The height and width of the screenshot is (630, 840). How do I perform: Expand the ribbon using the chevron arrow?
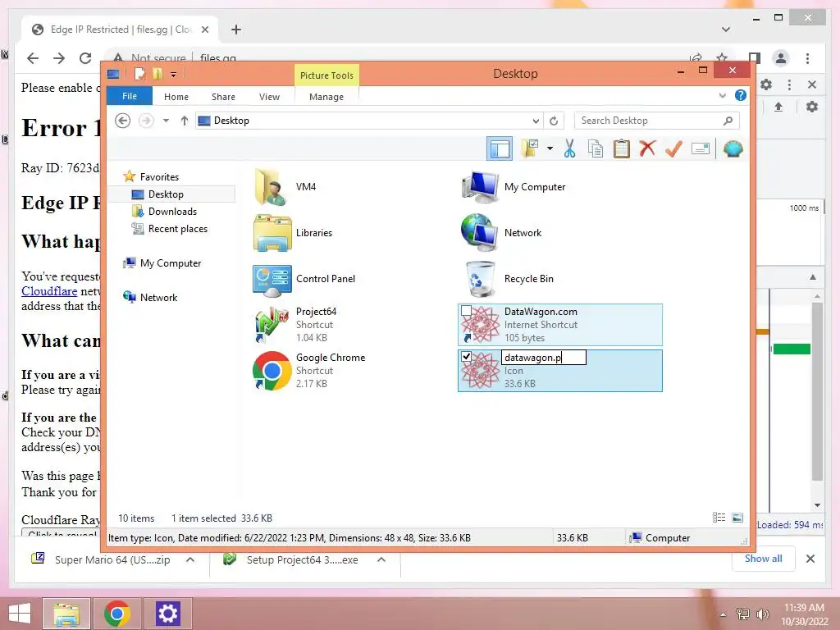coord(722,95)
